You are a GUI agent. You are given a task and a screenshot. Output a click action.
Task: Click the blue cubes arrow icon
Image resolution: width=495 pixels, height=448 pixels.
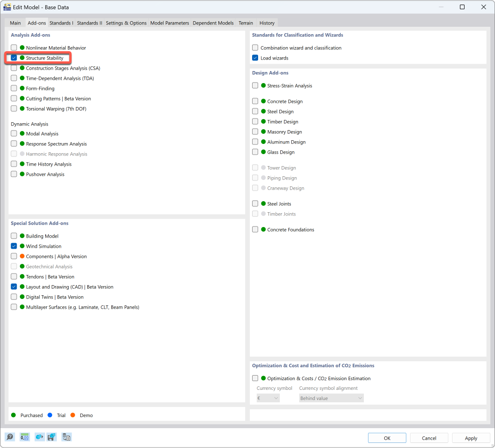pyautogui.click(x=39, y=437)
